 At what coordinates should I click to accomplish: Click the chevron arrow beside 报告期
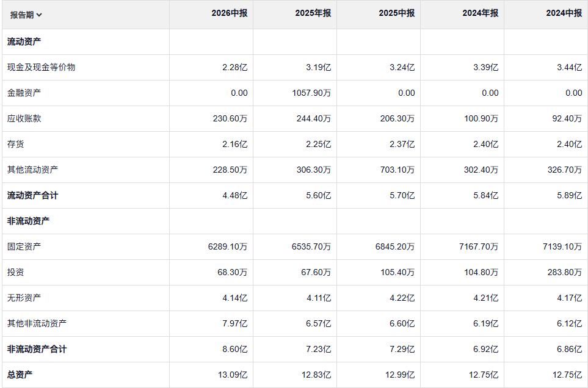click(40, 15)
